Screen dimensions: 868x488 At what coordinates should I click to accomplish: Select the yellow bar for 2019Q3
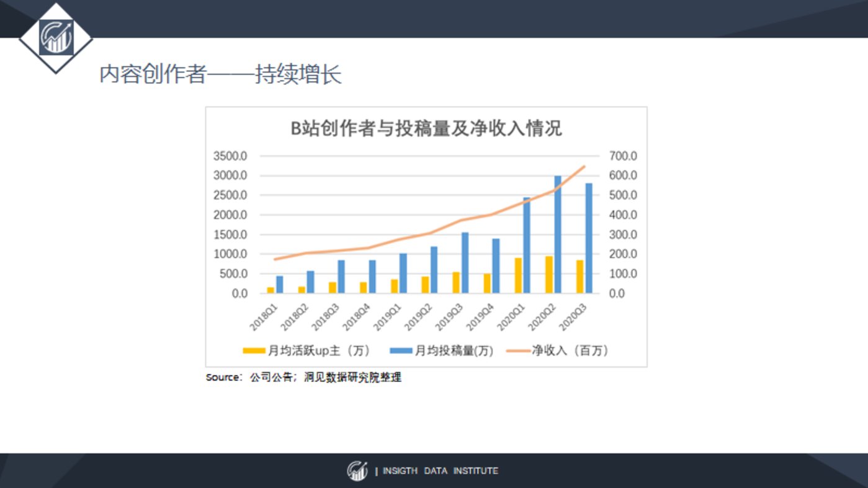pos(456,283)
